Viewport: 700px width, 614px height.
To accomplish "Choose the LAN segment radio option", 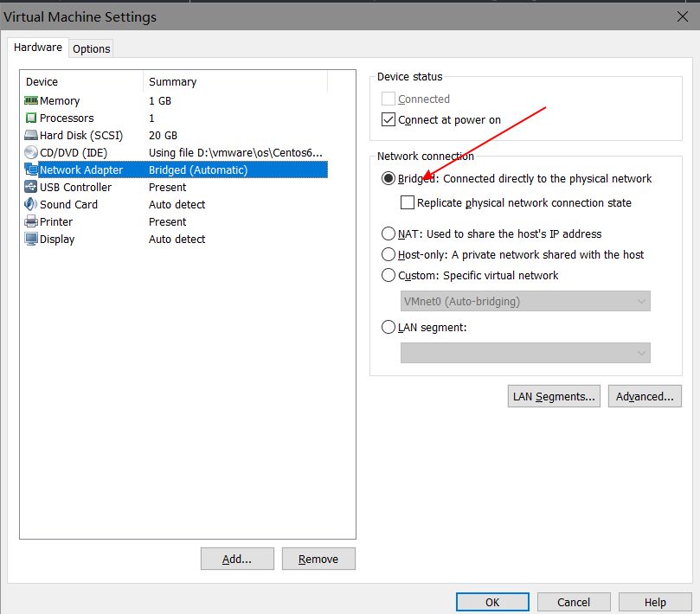I will click(x=389, y=327).
